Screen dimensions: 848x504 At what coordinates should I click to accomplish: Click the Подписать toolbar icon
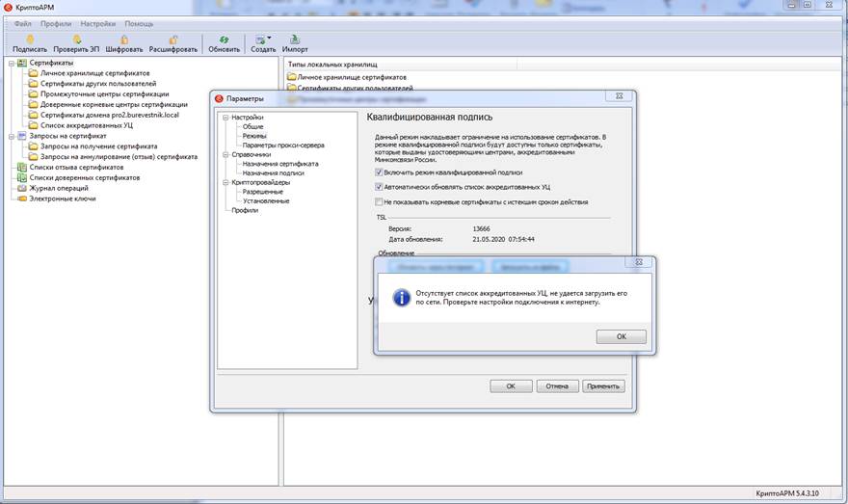(x=30, y=40)
